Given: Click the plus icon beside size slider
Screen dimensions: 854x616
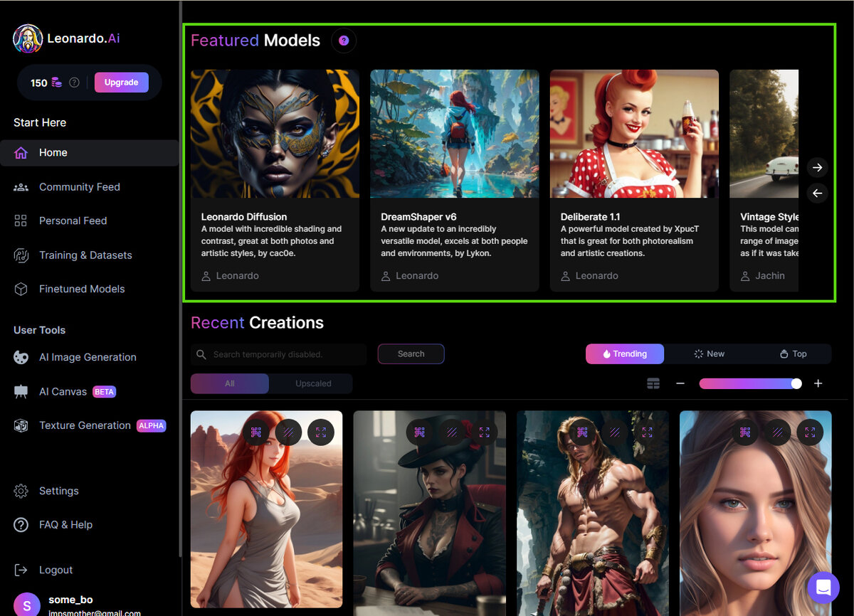Looking at the screenshot, I should (818, 384).
